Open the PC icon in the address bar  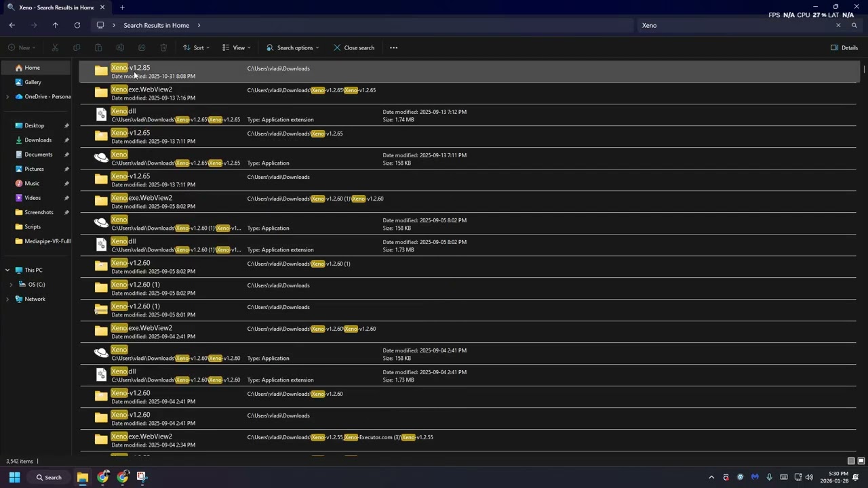100,25
